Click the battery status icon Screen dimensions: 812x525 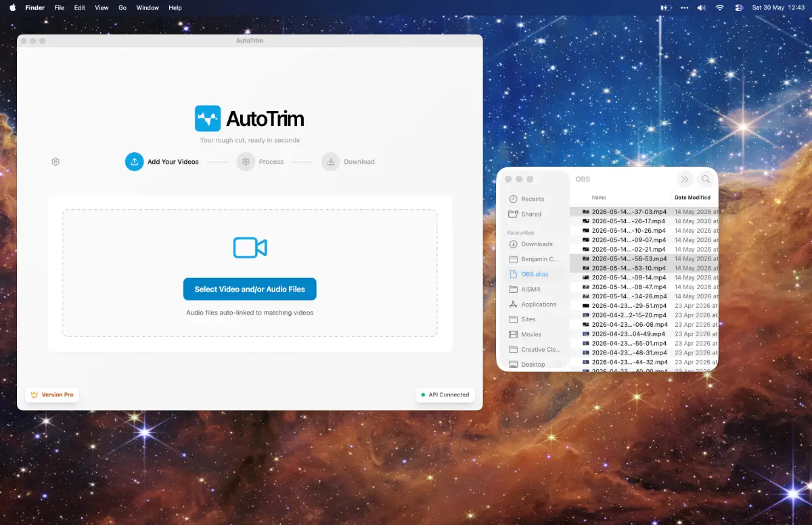667,7
